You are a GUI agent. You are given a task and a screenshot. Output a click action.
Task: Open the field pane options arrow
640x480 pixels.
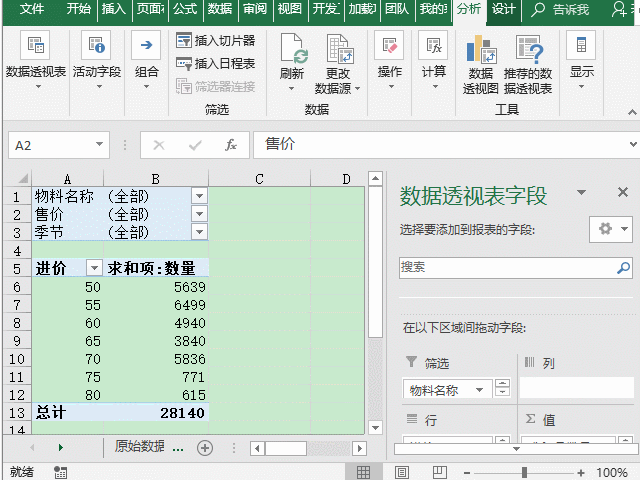581,192
